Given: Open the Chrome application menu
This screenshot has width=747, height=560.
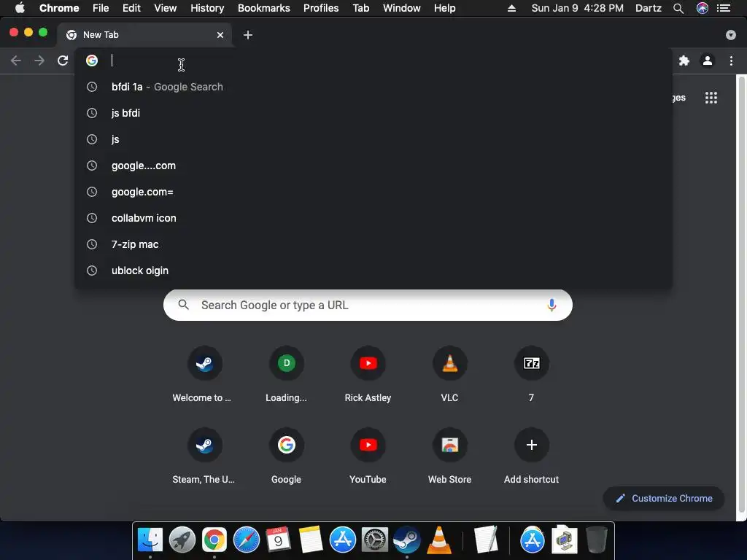Looking at the screenshot, I should 59,8.
